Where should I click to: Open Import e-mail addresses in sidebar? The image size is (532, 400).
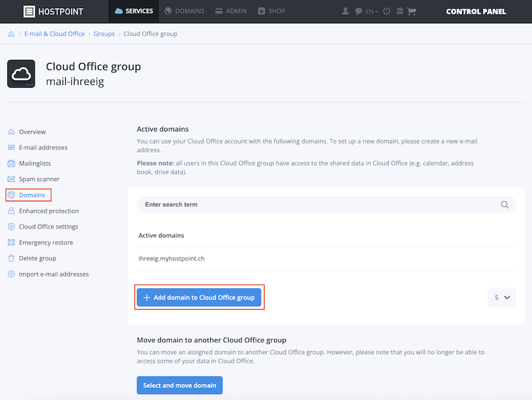(54, 274)
